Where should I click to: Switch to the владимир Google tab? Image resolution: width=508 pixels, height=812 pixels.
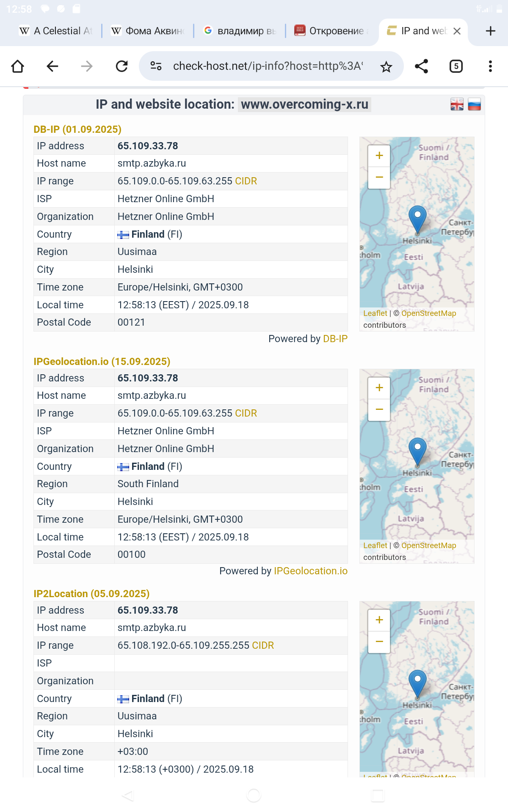point(240,31)
